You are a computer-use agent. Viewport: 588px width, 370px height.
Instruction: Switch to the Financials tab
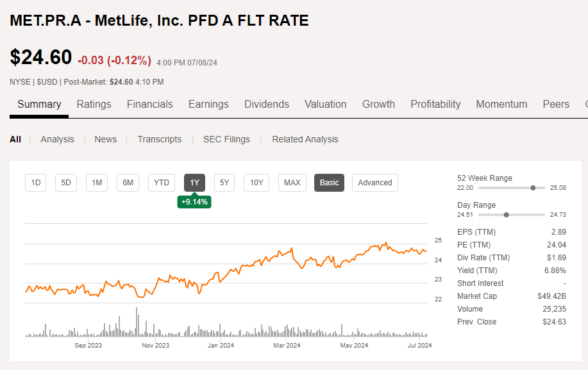[x=149, y=104]
